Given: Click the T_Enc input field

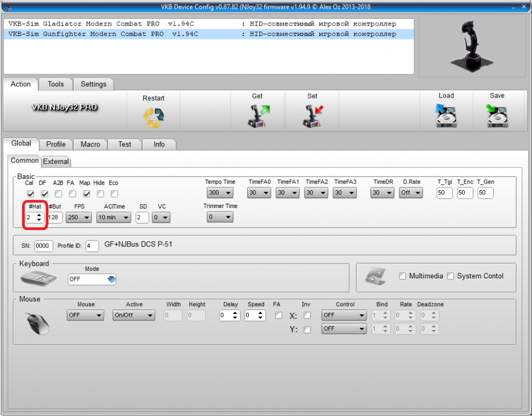Looking at the screenshot, I should [x=465, y=193].
